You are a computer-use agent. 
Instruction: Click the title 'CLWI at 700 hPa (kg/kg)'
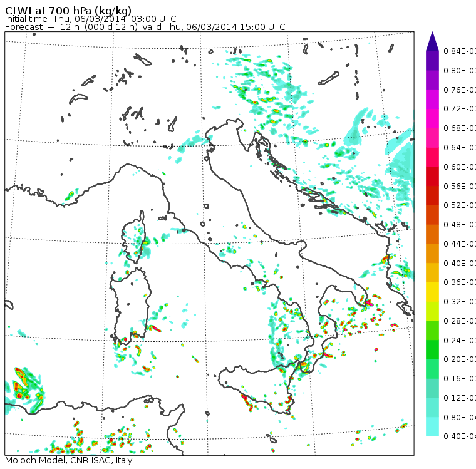68,11
